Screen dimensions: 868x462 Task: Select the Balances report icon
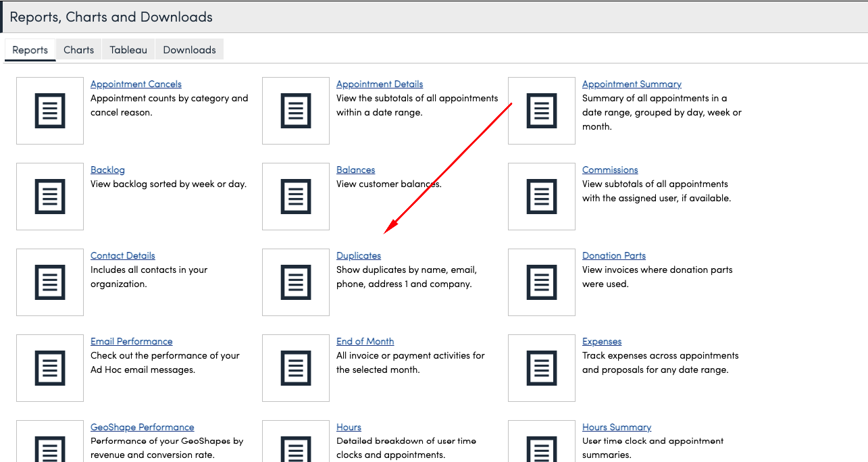click(x=296, y=197)
